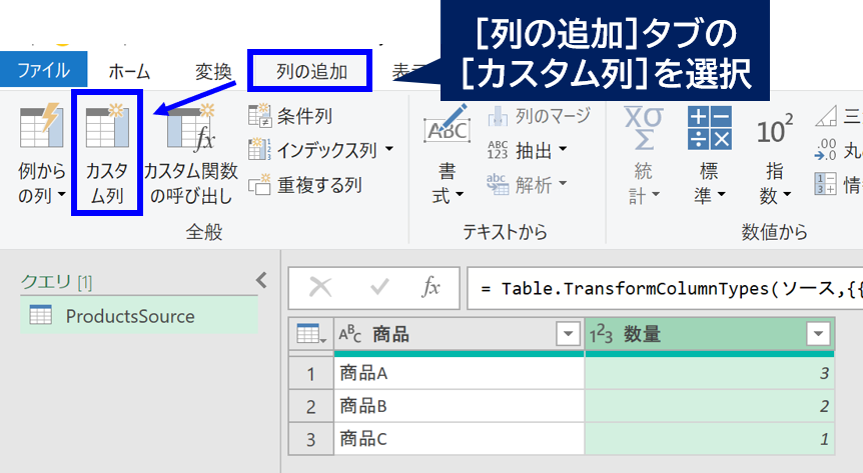The image size is (863, 473).
Task: Open the インデックス列 dropdown arrow
Action: pyautogui.click(x=389, y=149)
